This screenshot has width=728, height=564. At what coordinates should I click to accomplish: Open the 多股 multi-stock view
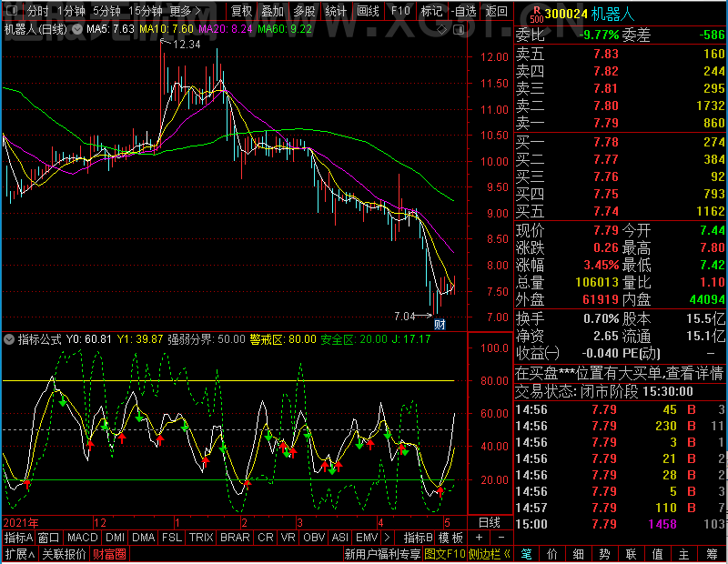pos(304,11)
